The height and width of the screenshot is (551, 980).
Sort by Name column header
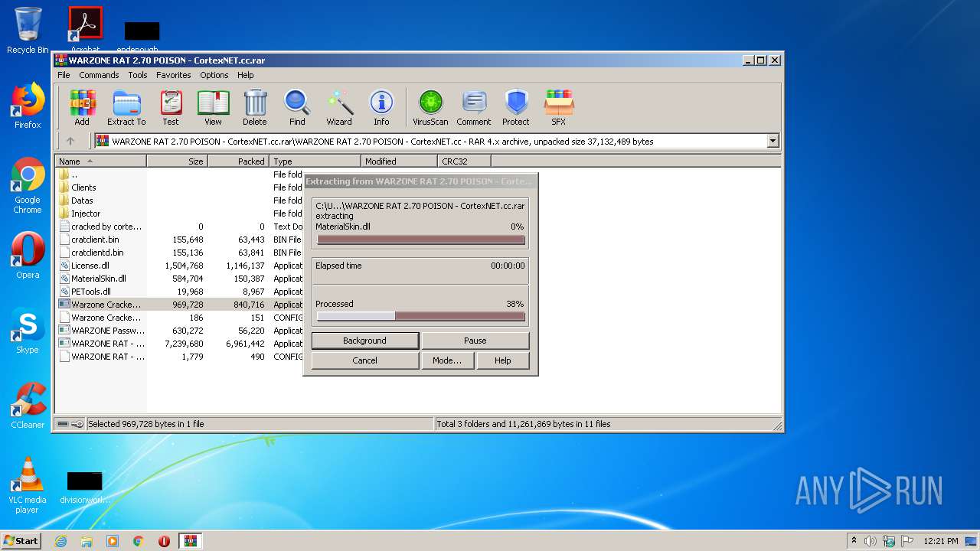click(x=100, y=161)
